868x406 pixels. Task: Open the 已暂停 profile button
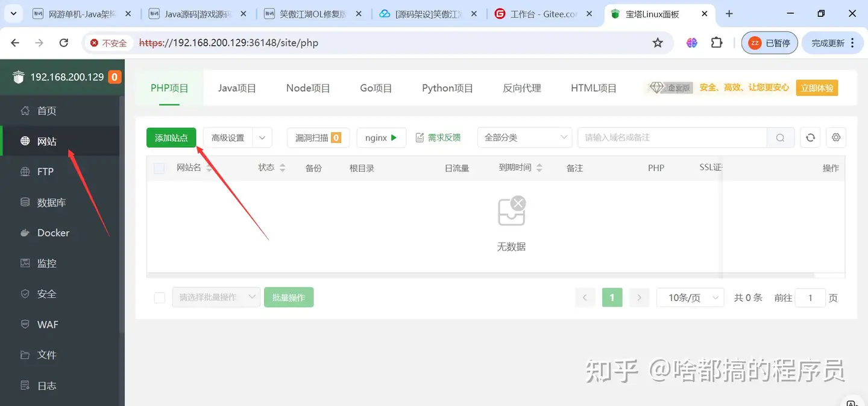coord(770,43)
